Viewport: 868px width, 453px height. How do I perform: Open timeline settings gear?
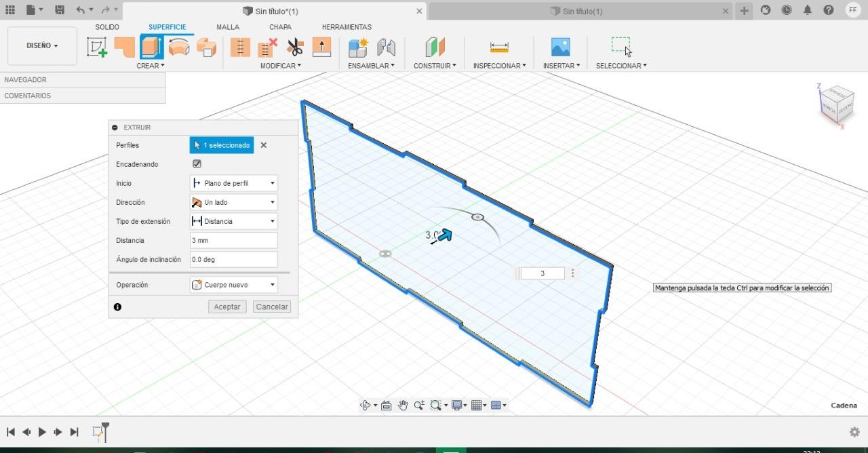tap(854, 432)
